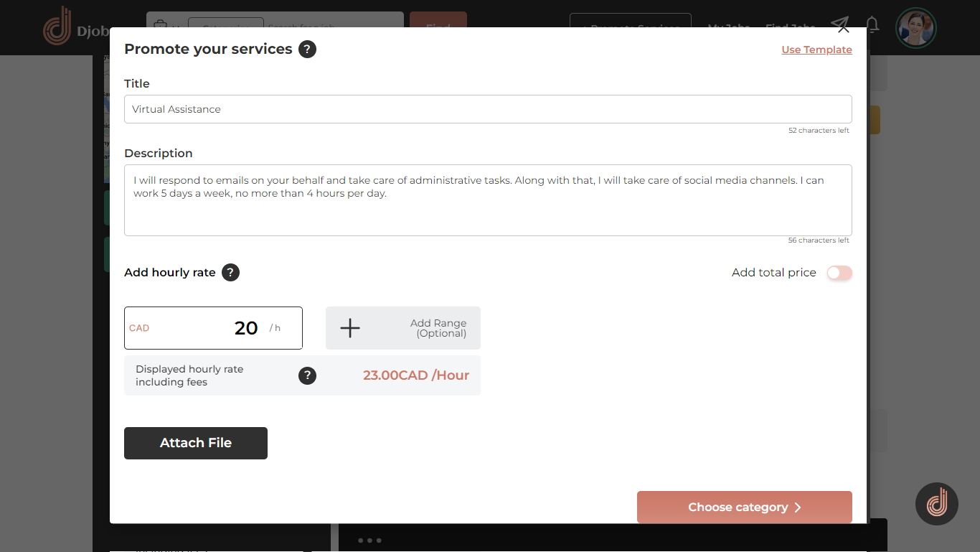
Task: Click the Choose category button
Action: point(744,507)
